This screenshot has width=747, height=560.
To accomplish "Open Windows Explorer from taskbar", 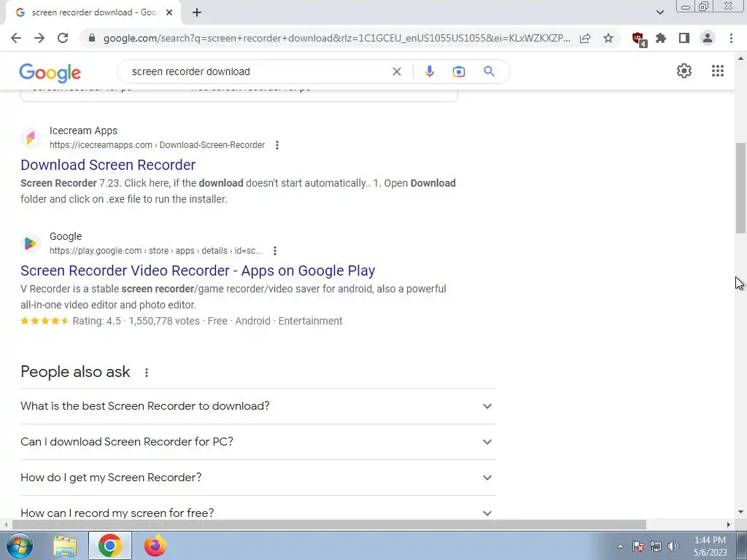I will 65,546.
